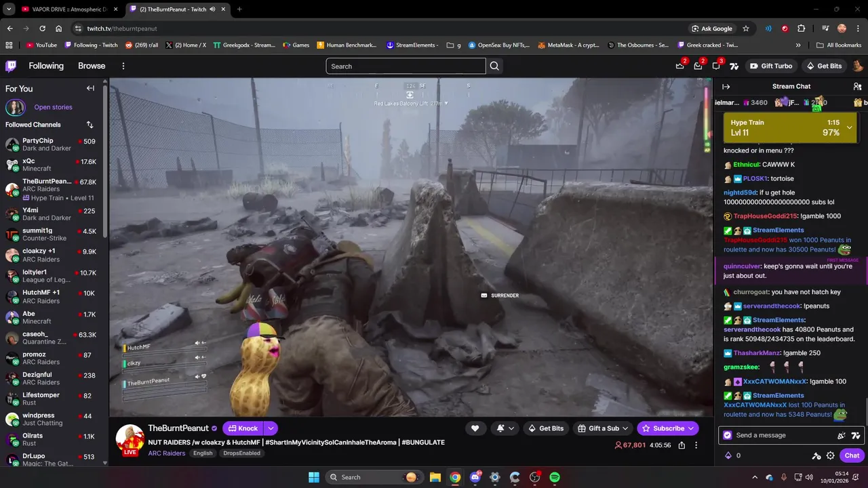Screen dimensions: 868x488
Task: Open the ARC Raiders category link under title
Action: [167, 453]
